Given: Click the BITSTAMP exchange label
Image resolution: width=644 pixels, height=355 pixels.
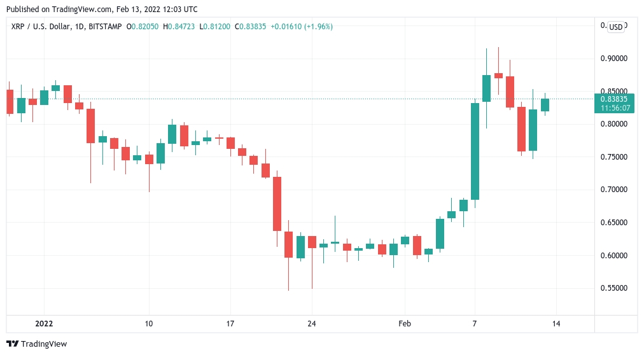Looking at the screenshot, I should pos(105,27).
